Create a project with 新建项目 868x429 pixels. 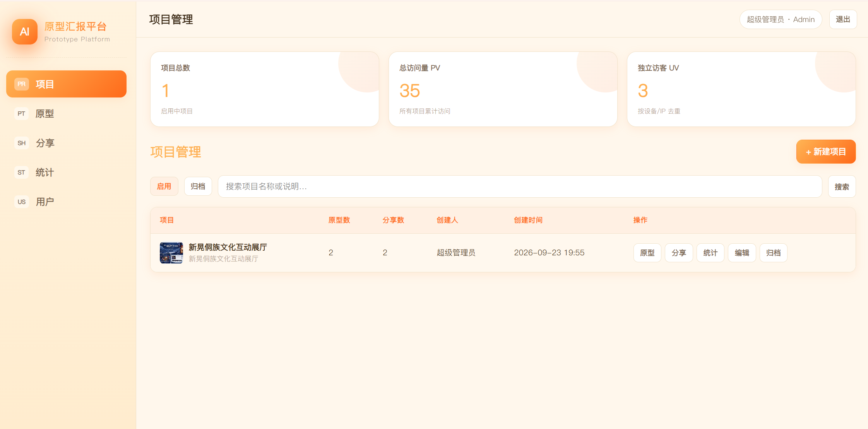click(826, 152)
